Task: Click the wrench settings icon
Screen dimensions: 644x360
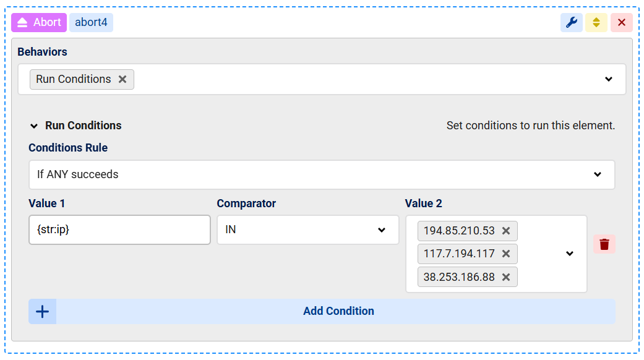Action: coord(571,23)
